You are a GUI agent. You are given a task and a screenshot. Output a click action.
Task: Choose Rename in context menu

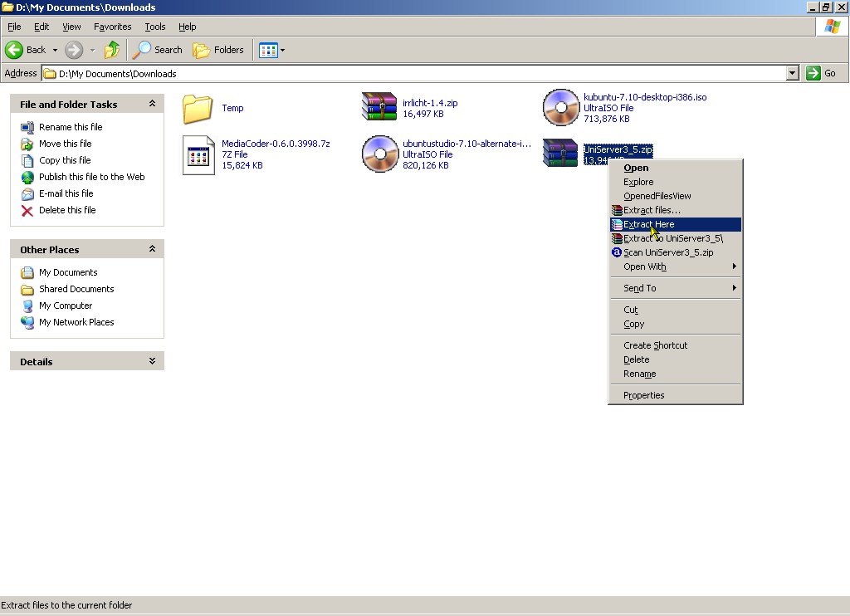coord(676,374)
